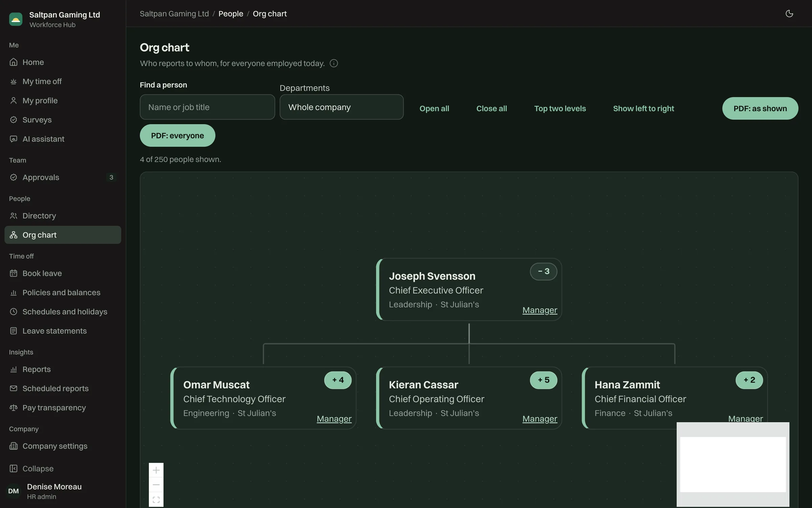Image resolution: width=812 pixels, height=508 pixels.
Task: Select Org chart in sidebar
Action: click(x=63, y=235)
